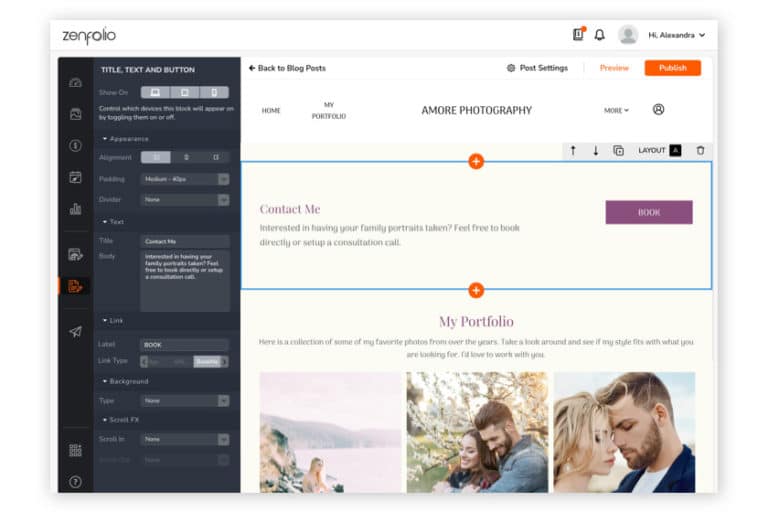Move block down with the down arrow

click(x=596, y=150)
